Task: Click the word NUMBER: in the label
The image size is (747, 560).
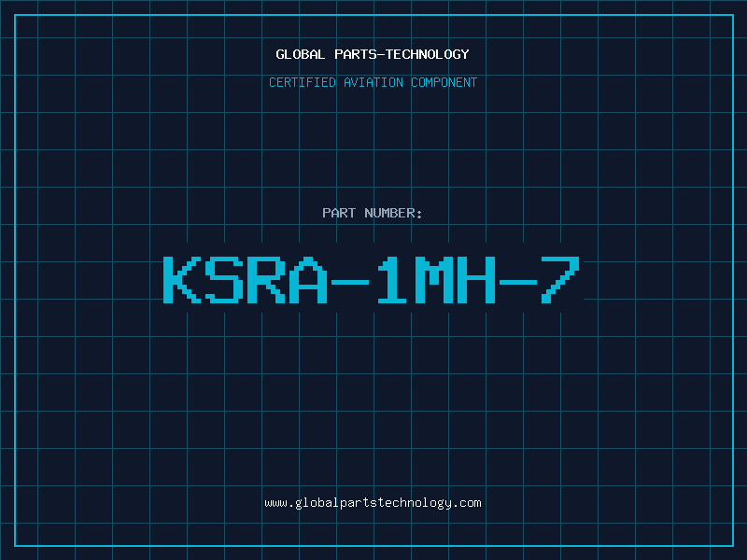Action: tap(393, 213)
